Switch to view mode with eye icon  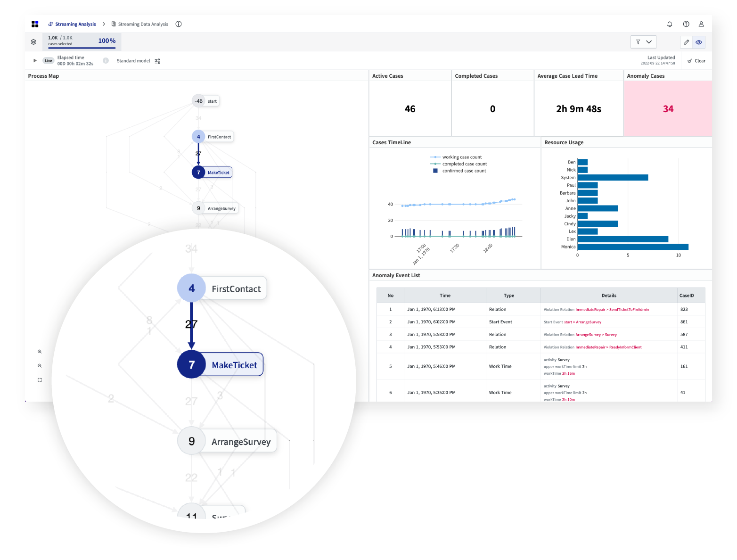pyautogui.click(x=699, y=42)
